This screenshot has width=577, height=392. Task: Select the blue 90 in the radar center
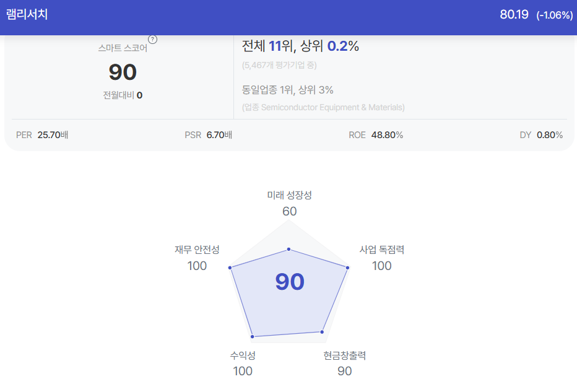[x=290, y=282]
